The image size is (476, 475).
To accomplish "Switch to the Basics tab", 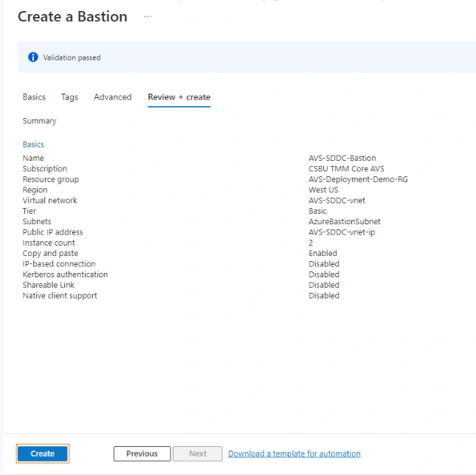I will click(x=34, y=97).
